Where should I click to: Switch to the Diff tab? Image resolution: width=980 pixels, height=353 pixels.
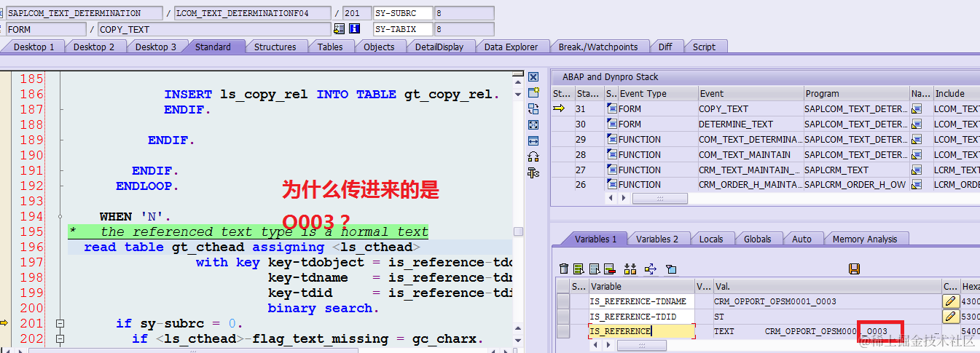tap(665, 47)
